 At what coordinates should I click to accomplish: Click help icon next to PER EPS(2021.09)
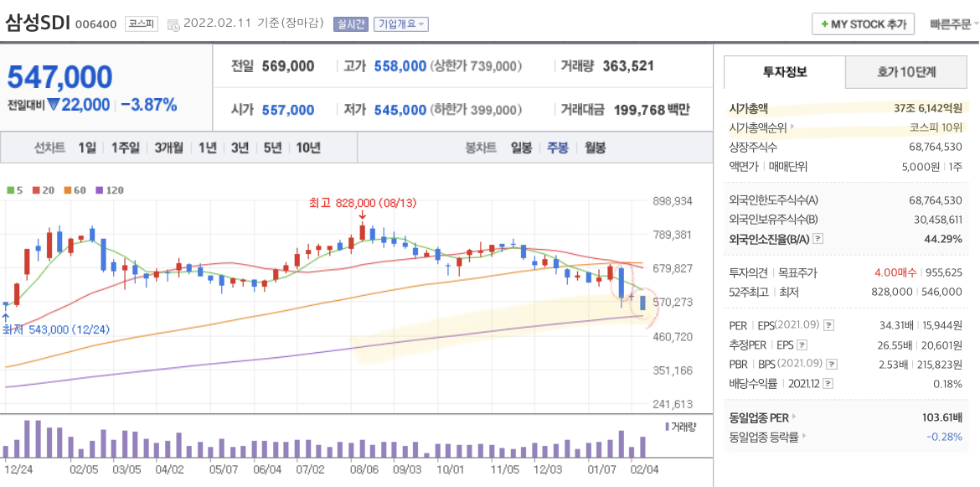tap(828, 325)
